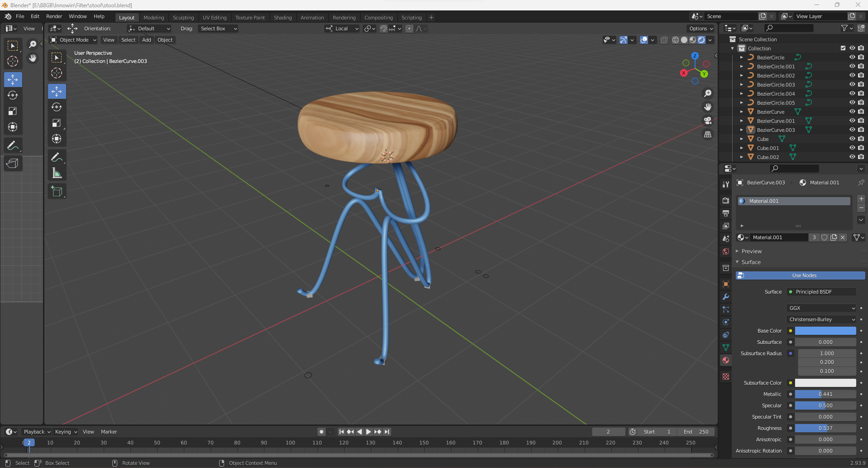This screenshot has height=468, width=868.
Task: Switch to the Sculpting workspace tab
Action: click(183, 18)
